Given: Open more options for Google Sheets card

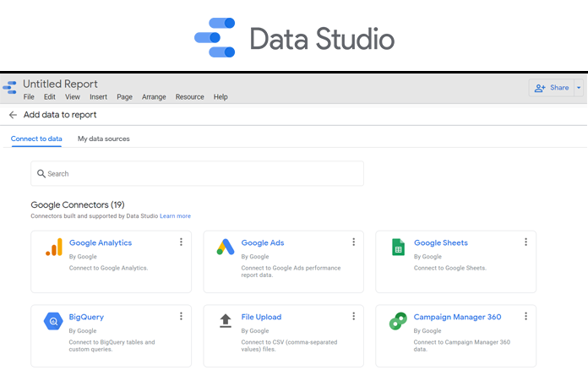Looking at the screenshot, I should (x=525, y=242).
